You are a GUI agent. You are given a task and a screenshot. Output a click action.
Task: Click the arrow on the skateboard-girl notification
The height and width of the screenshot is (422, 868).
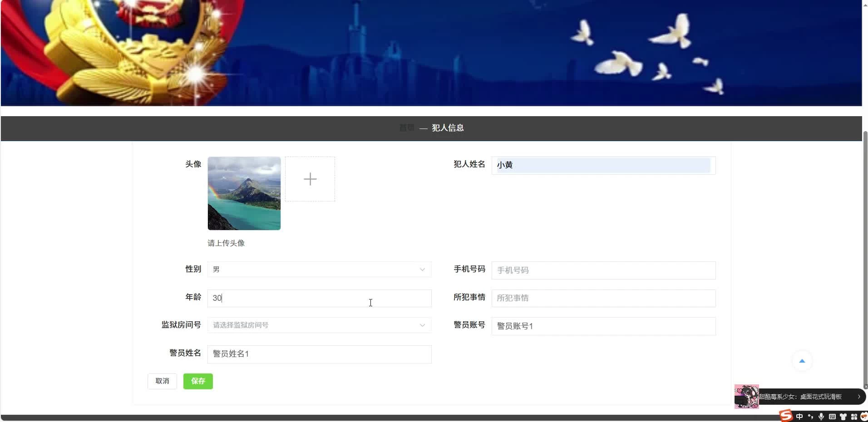pyautogui.click(x=859, y=397)
